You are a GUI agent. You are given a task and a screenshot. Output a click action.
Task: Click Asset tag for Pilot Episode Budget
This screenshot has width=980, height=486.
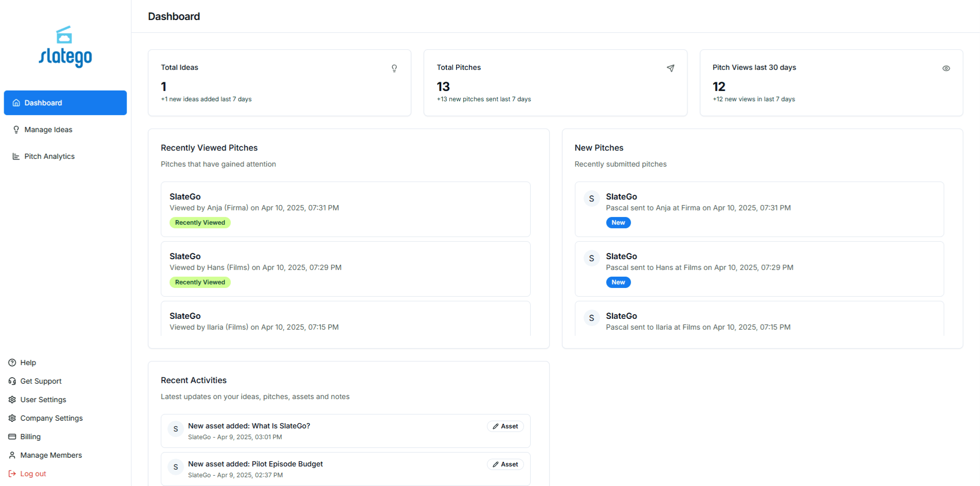(505, 464)
